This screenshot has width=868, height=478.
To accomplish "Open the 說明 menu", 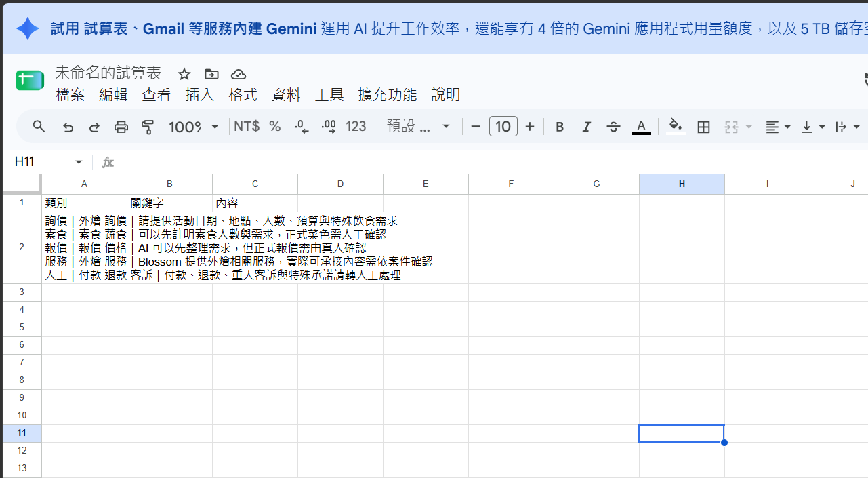I will (446, 95).
